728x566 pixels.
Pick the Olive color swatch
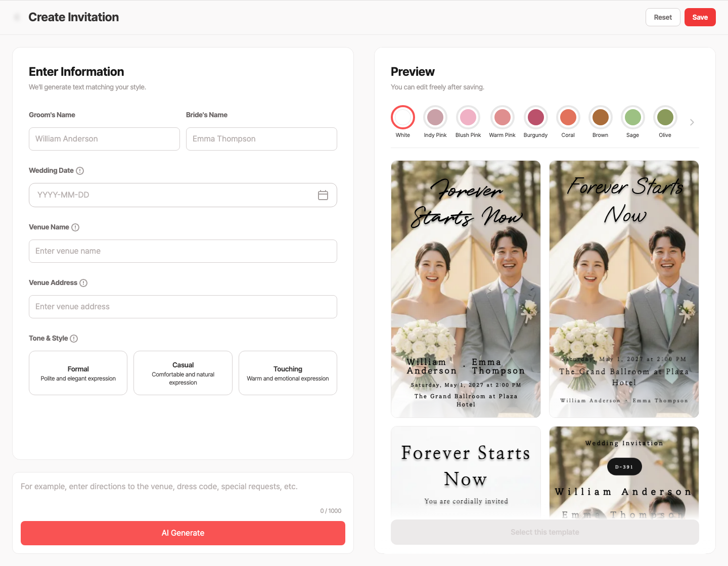point(665,117)
